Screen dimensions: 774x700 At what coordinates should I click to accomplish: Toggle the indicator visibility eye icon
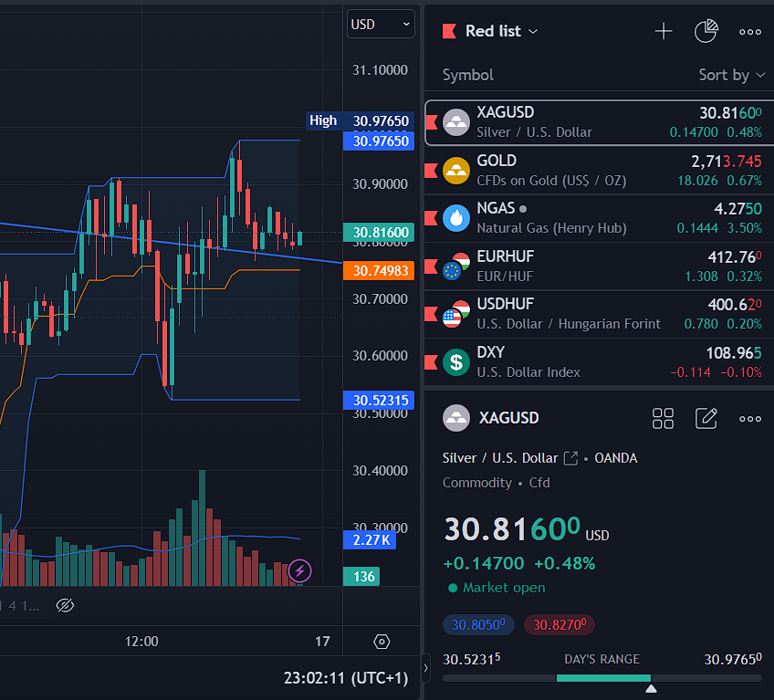point(65,605)
